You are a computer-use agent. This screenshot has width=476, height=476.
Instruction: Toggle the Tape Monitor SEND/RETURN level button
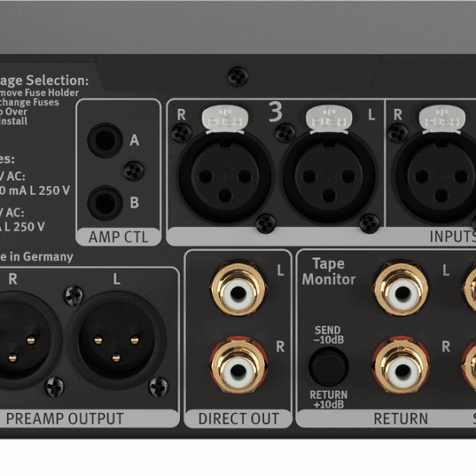coord(328,366)
